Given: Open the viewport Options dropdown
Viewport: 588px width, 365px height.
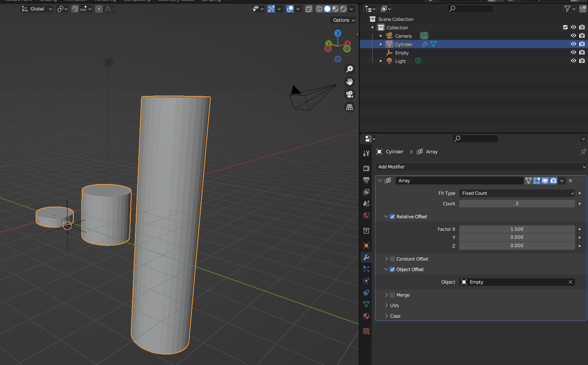Looking at the screenshot, I should (344, 20).
